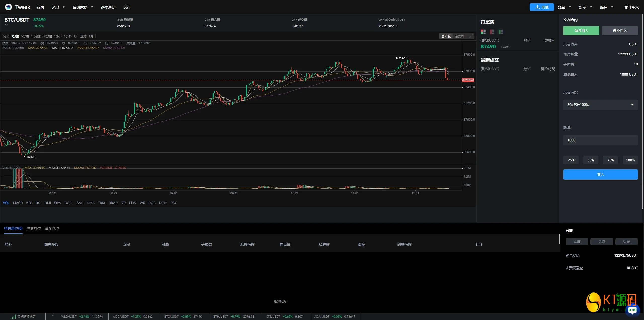This screenshot has width=644, height=320.
Task: Expand the BTC/USDT pair selector chevron
Action: pos(6,25)
